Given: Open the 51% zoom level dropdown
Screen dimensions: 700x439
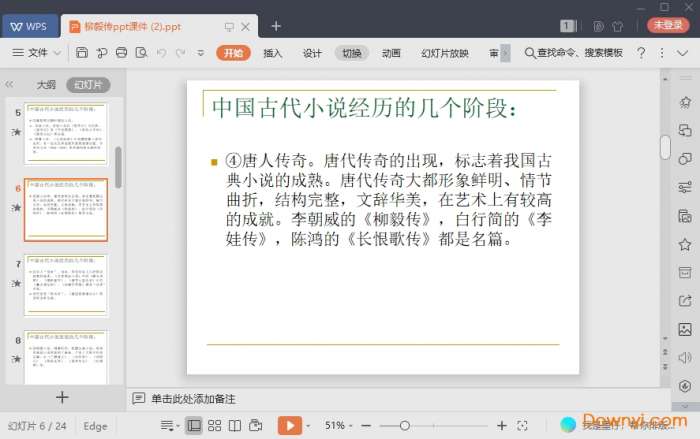Looking at the screenshot, I should click(338, 426).
